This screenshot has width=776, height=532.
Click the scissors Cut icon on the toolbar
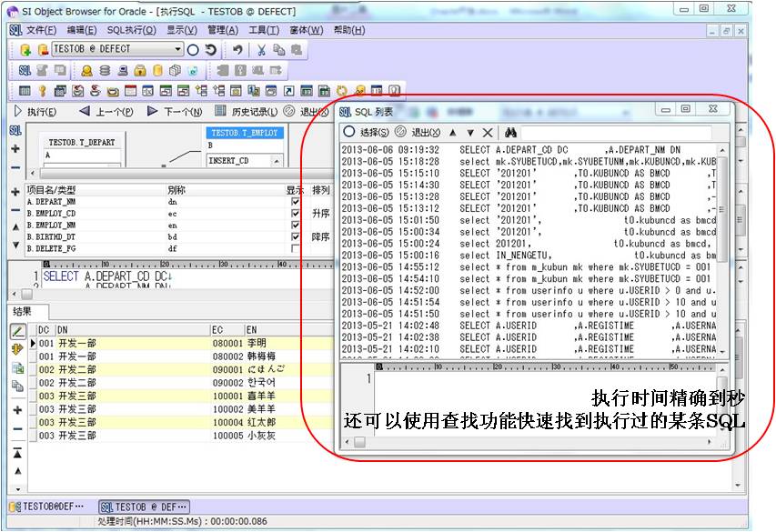[x=263, y=49]
